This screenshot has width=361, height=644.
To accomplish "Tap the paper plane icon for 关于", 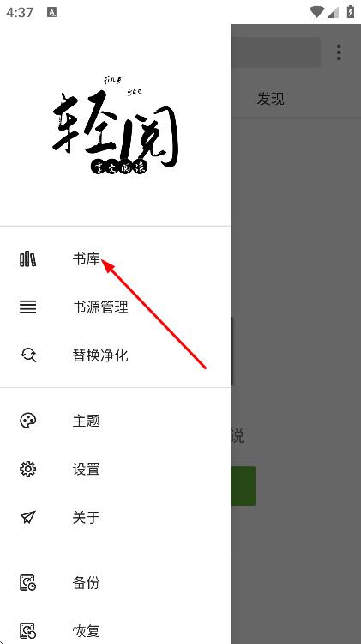I will (x=28, y=517).
